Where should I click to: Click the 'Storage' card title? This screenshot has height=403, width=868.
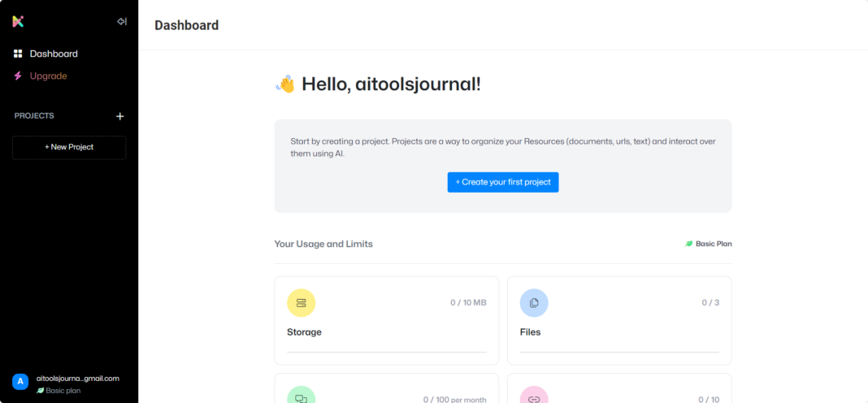tap(304, 332)
